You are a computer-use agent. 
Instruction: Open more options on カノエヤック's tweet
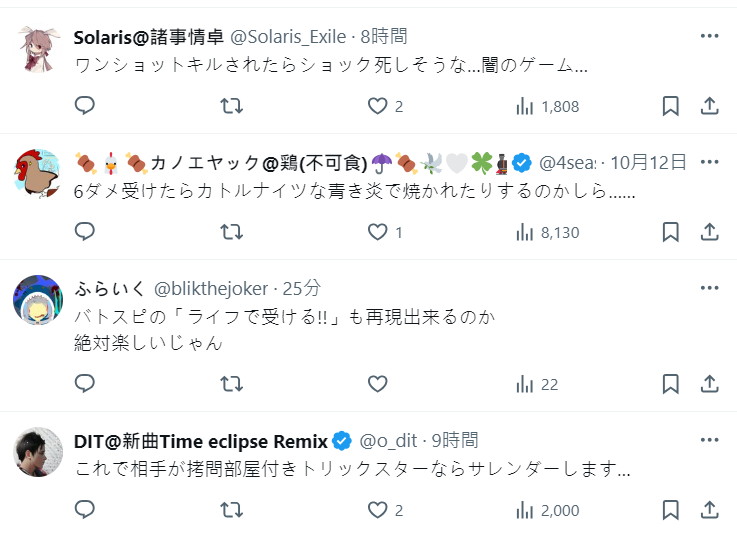tap(709, 162)
